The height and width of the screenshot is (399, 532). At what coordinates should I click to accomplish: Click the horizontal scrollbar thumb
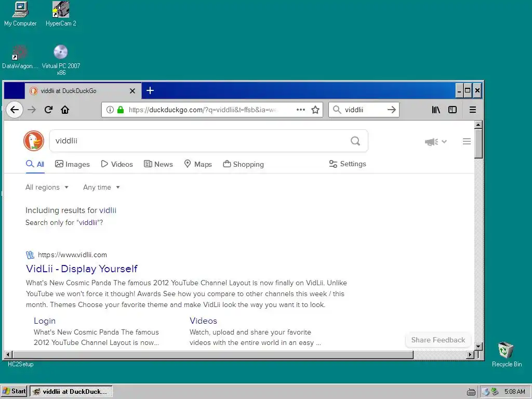click(x=213, y=354)
